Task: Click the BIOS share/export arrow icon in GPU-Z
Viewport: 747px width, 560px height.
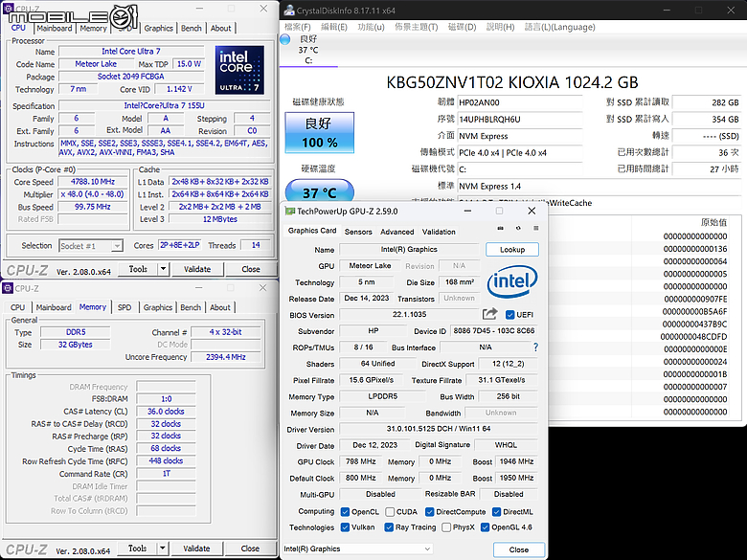Action: 489,314
